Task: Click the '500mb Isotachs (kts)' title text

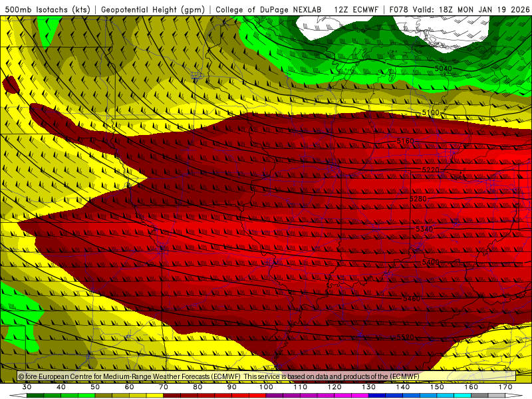Action: tap(48, 10)
